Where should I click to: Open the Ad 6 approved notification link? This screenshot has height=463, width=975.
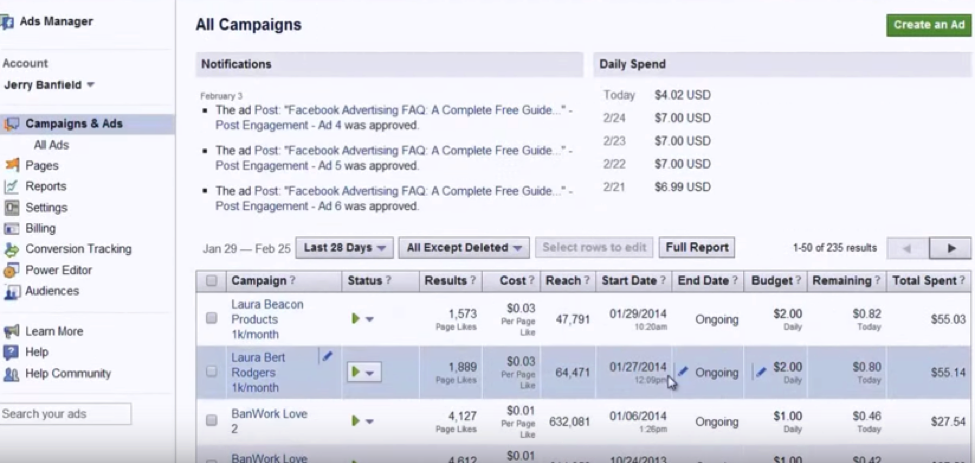click(x=394, y=198)
